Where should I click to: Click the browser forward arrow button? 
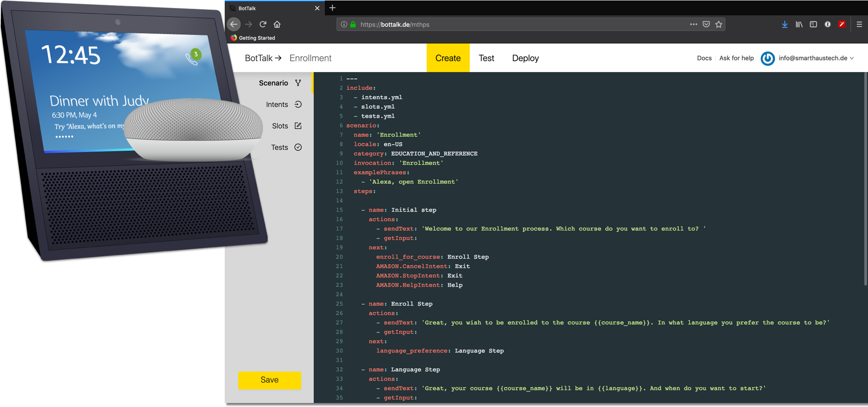pos(249,24)
